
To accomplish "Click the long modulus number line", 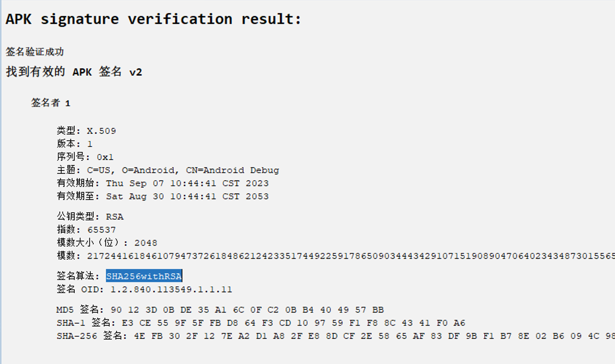I will (336, 256).
